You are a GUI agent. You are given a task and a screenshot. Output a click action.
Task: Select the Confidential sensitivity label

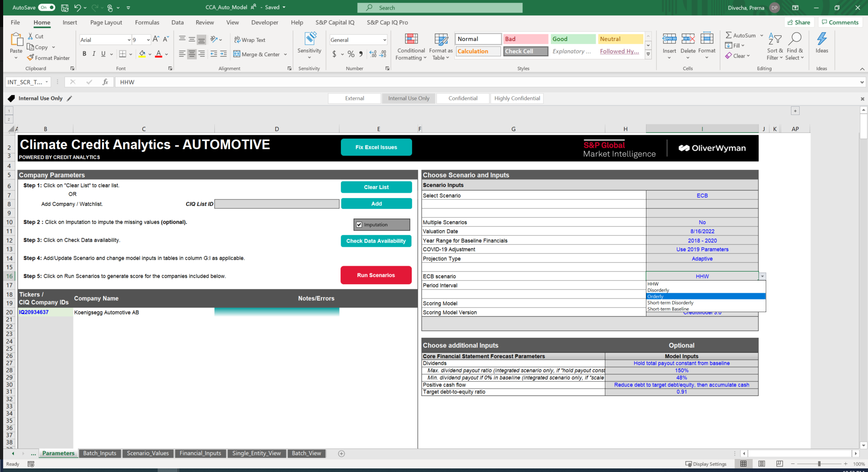point(463,98)
